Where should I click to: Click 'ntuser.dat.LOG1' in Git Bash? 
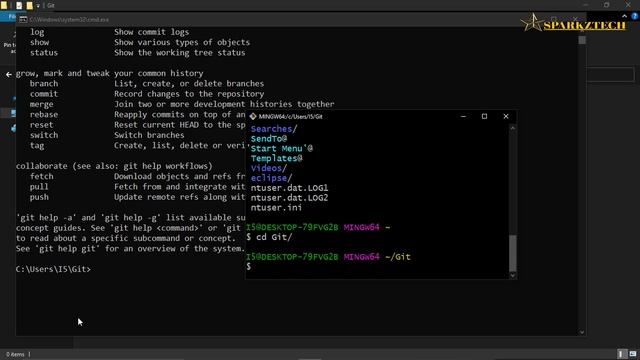(x=289, y=188)
